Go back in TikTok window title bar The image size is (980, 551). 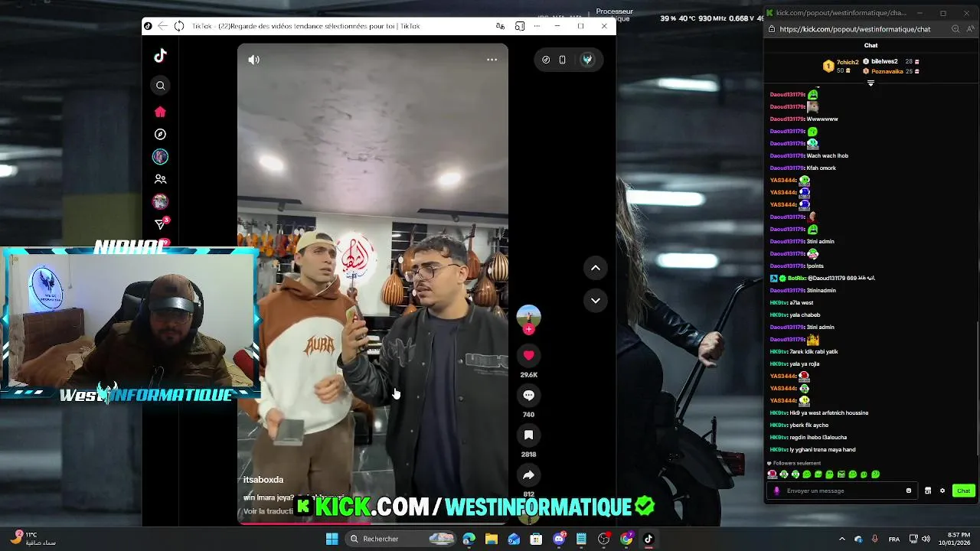[162, 26]
